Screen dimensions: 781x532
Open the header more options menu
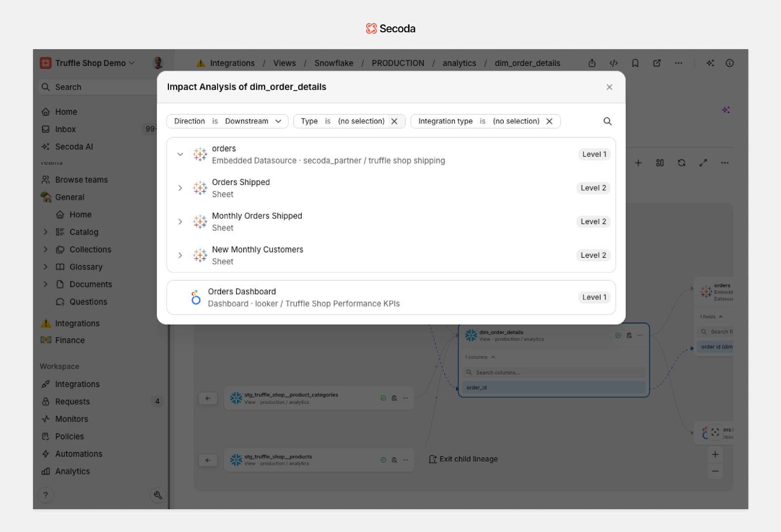click(678, 63)
